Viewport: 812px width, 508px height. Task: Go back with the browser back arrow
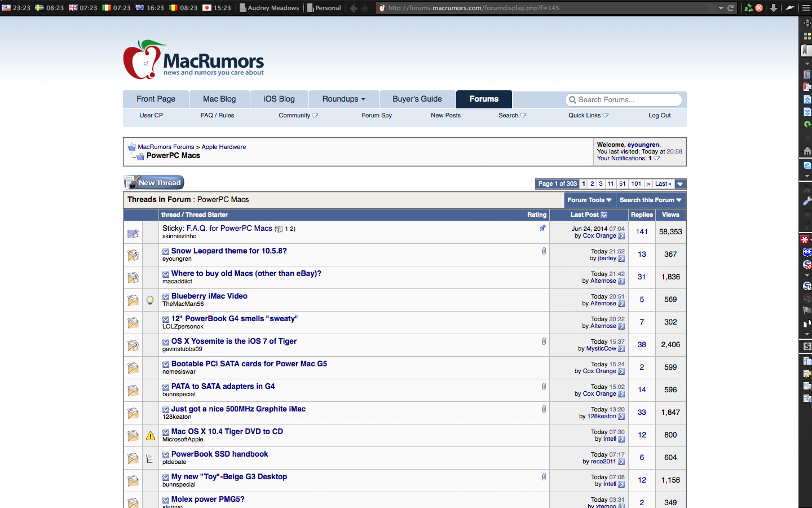[354, 8]
